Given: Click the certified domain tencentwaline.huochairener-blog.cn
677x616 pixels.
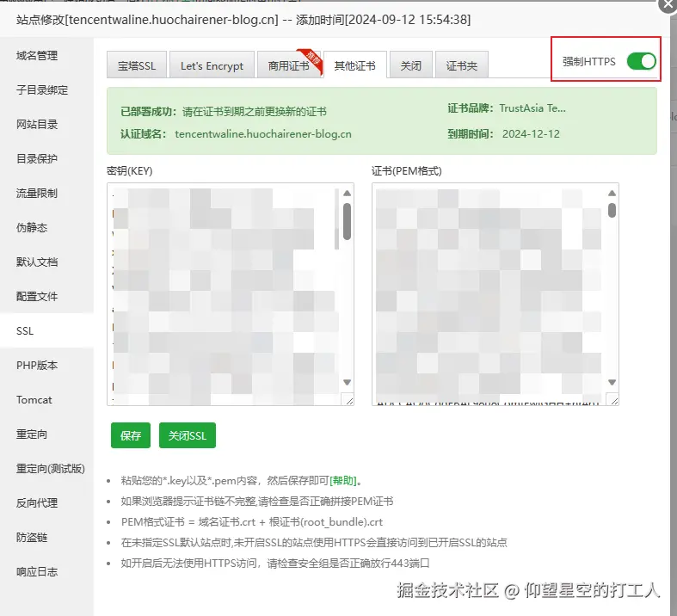Looking at the screenshot, I should click(x=263, y=134).
